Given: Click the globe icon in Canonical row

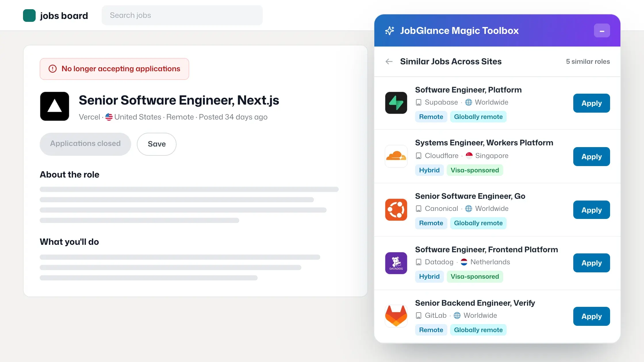Looking at the screenshot, I should [x=469, y=209].
